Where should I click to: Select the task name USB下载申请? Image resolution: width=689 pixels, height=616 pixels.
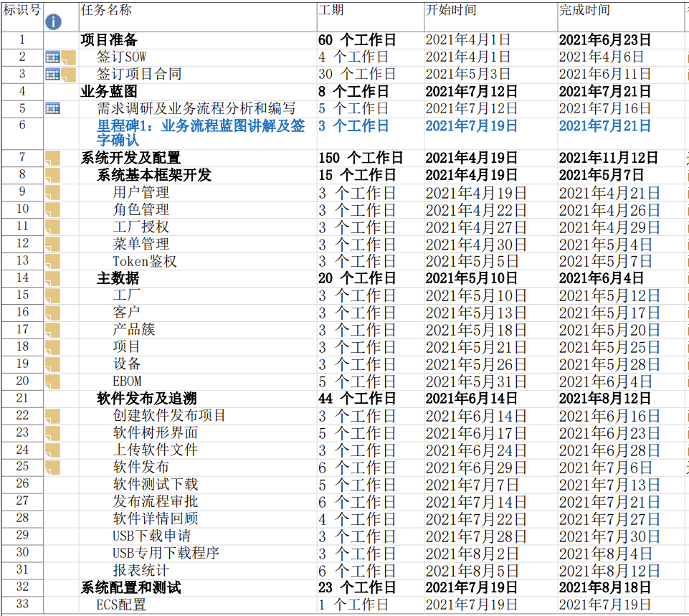point(152,536)
